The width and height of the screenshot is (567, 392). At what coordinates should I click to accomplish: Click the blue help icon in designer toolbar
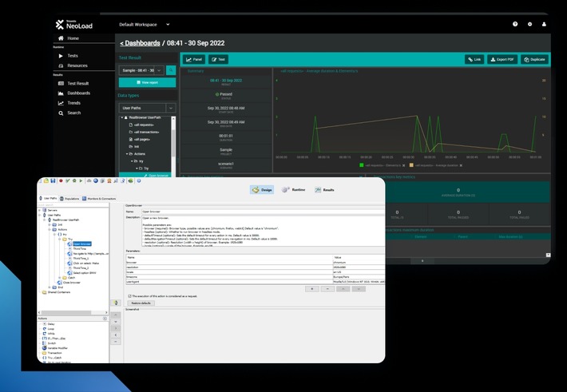pos(139,180)
